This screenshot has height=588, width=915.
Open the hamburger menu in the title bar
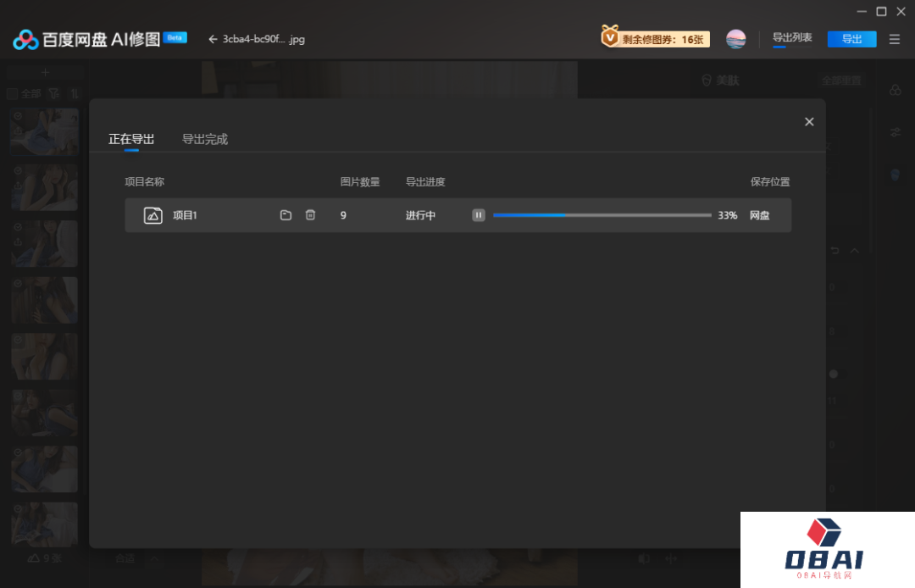point(895,39)
